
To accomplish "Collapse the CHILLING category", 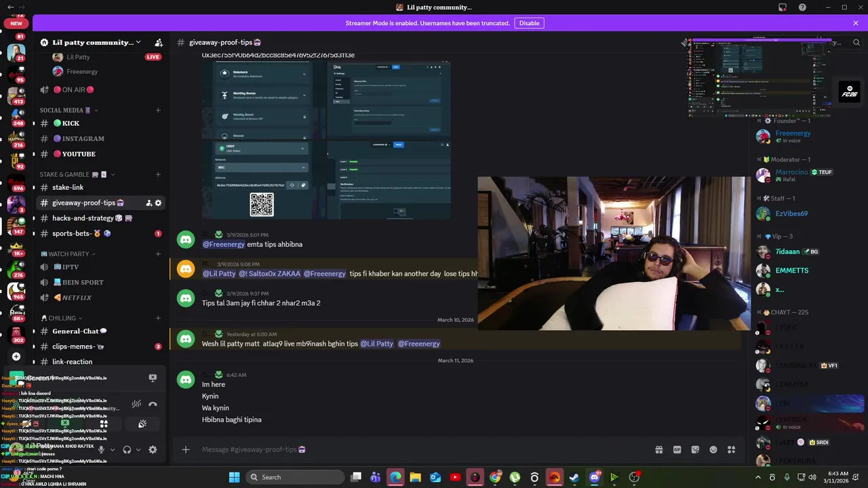I will pos(62,318).
